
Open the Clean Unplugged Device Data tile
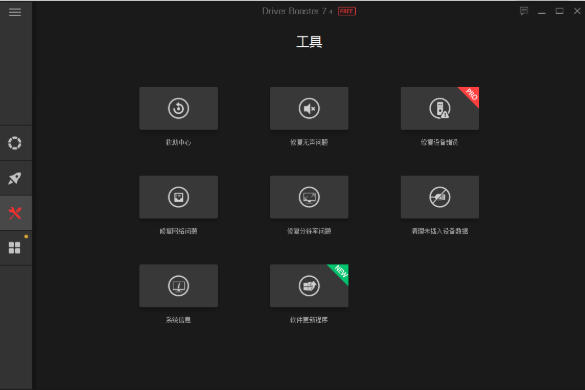[440, 197]
